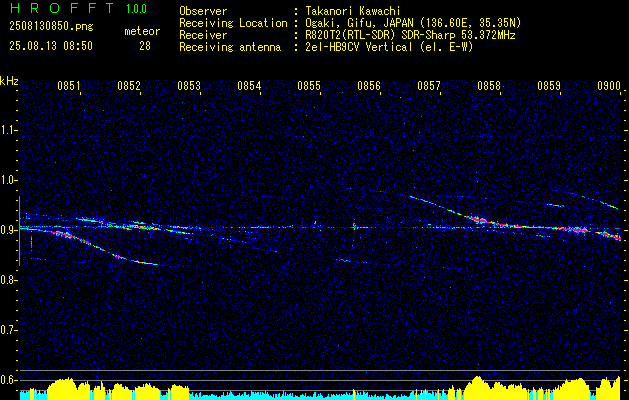The image size is (629, 400).
Task: Click the 0900 time marker
Action: pyautogui.click(x=609, y=86)
